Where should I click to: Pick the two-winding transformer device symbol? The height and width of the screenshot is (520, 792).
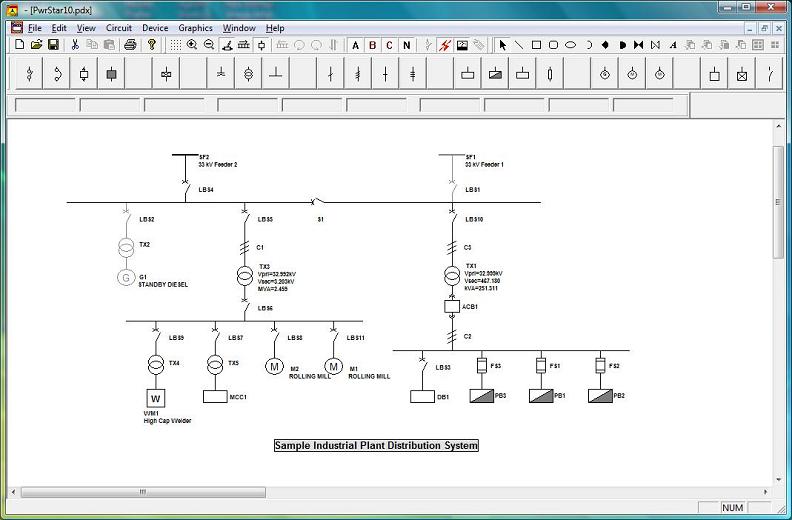coord(248,74)
